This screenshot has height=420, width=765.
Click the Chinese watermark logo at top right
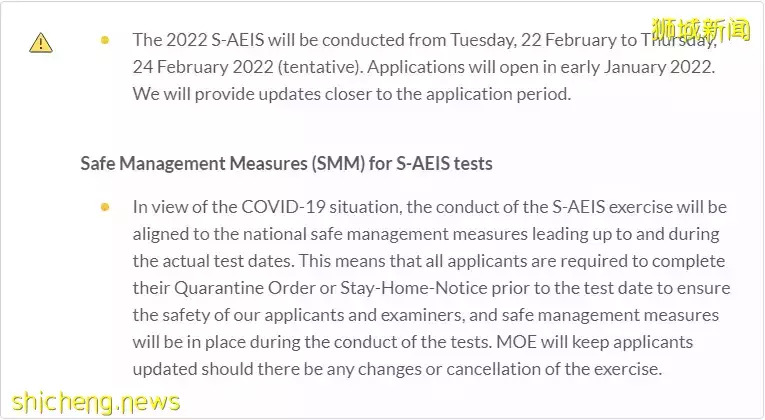[x=701, y=29]
